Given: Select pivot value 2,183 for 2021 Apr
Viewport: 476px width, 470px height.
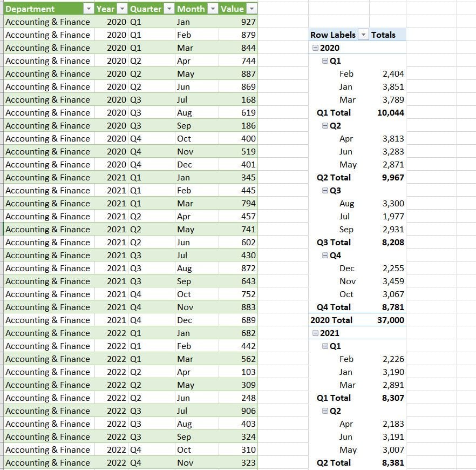Looking at the screenshot, I should click(387, 424).
